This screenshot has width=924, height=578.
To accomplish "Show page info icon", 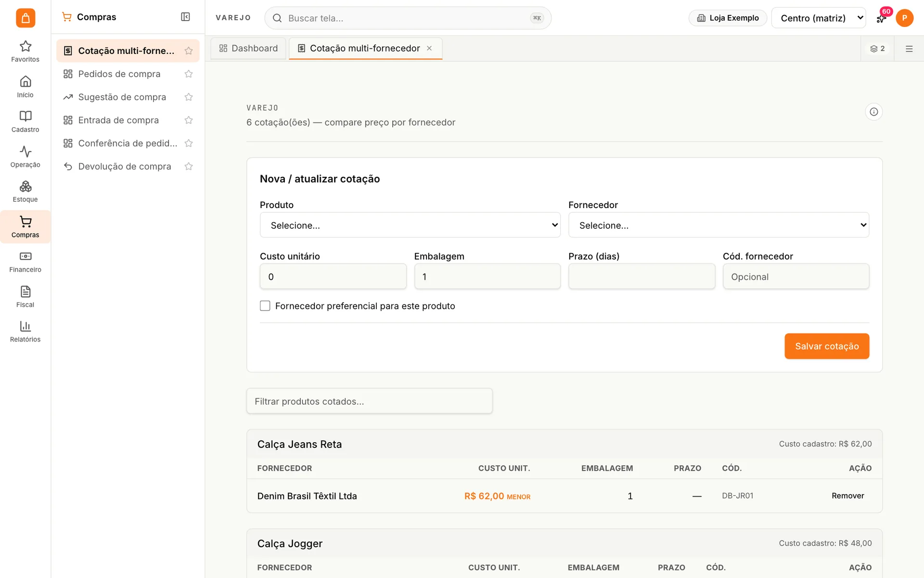I will [x=873, y=112].
